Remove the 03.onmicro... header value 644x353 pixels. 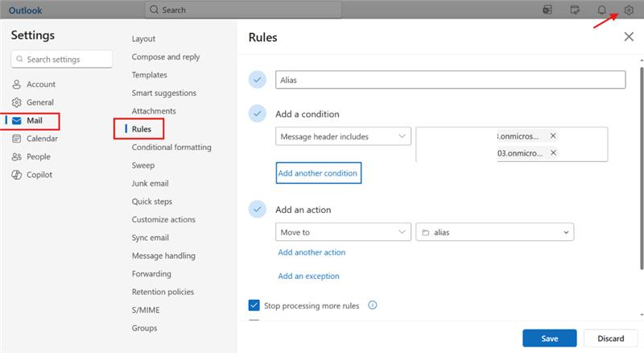(x=553, y=152)
